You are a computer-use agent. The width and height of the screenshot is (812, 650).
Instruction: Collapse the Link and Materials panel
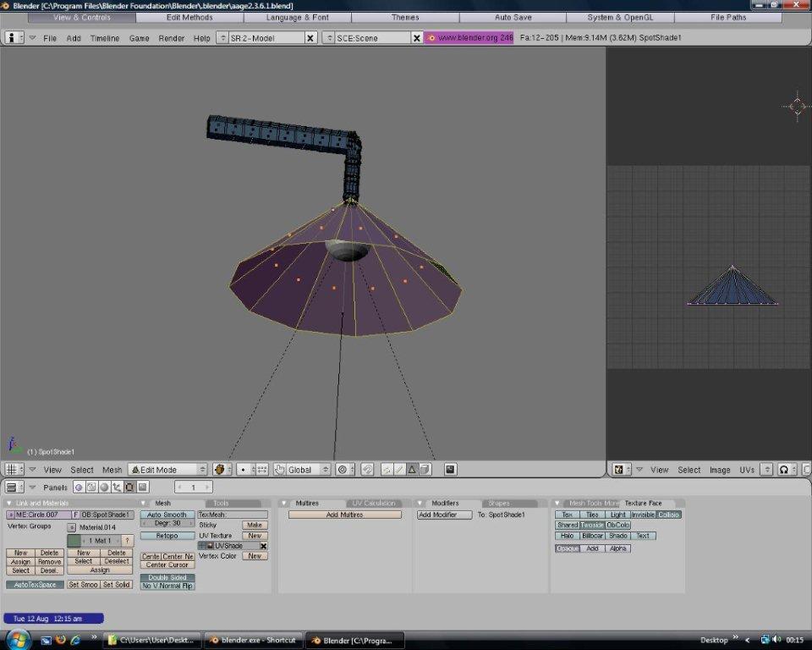pyautogui.click(x=8, y=504)
